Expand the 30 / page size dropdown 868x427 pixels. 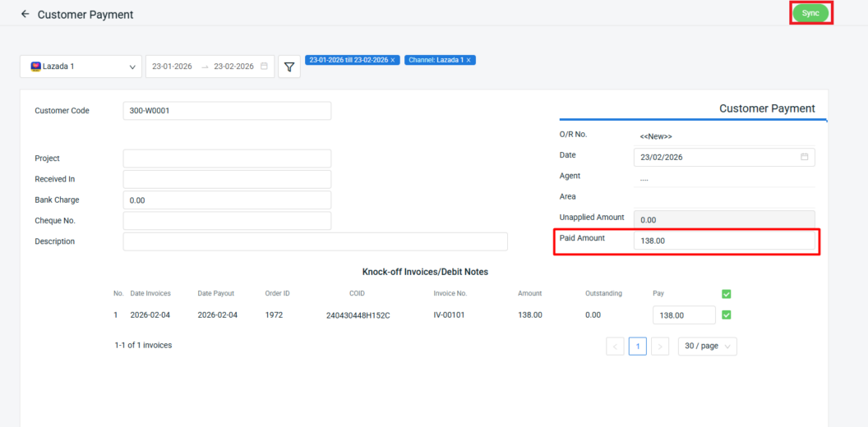tap(707, 347)
